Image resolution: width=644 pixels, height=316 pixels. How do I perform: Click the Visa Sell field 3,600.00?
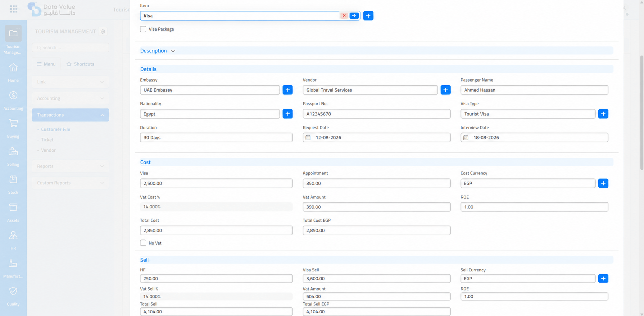(x=377, y=279)
